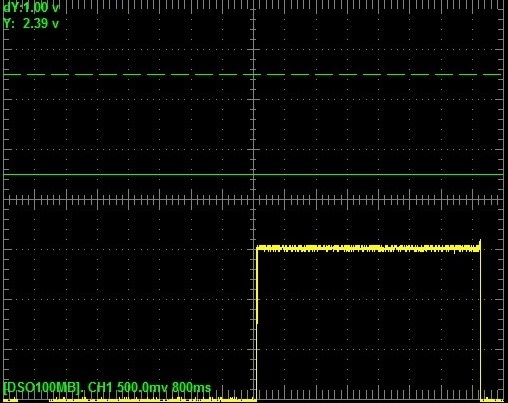This screenshot has width=508, height=403.
Task: Click the 800ms timebase text
Action: click(x=192, y=388)
